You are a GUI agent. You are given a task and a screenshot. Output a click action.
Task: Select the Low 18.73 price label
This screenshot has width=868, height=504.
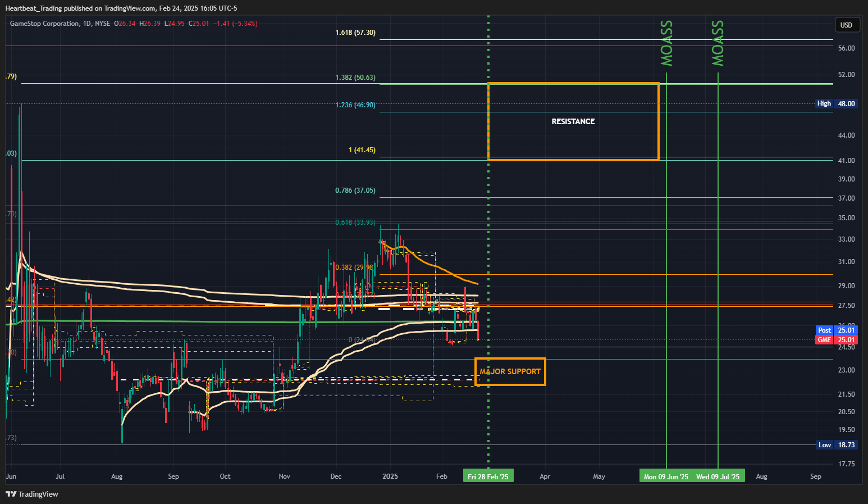pyautogui.click(x=836, y=444)
